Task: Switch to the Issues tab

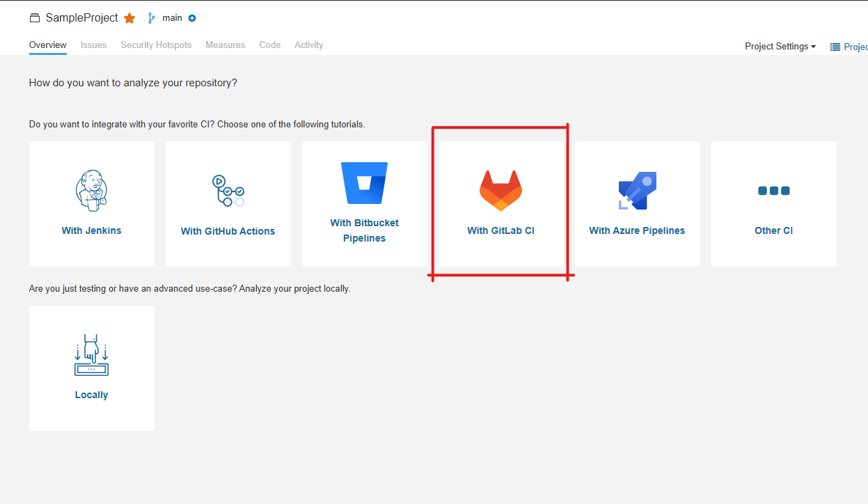Action: [x=93, y=45]
